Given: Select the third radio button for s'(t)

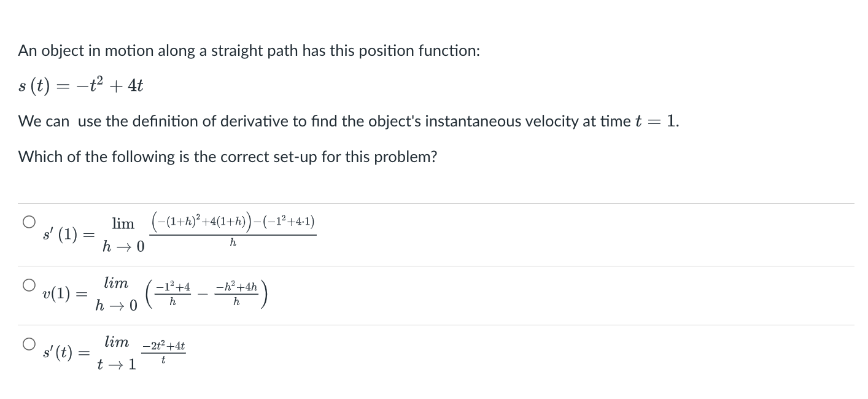Looking at the screenshot, I should point(29,344).
